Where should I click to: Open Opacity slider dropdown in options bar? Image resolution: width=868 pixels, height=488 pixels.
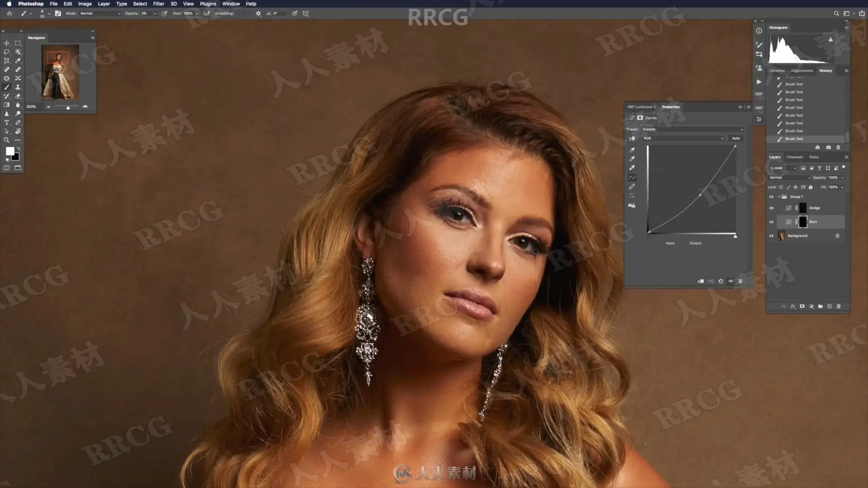155,14
